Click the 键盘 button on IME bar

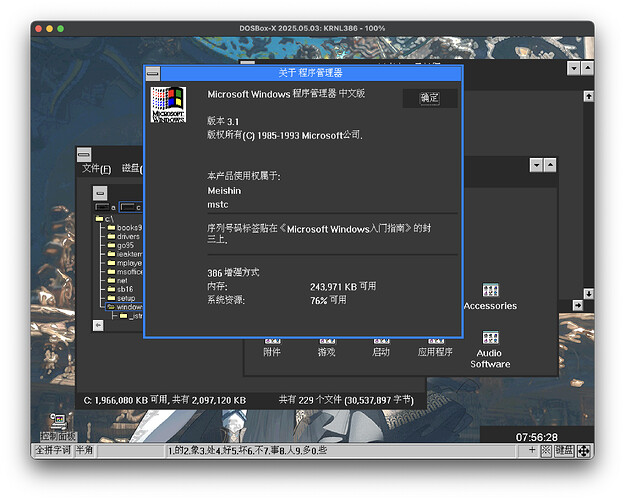(x=564, y=451)
